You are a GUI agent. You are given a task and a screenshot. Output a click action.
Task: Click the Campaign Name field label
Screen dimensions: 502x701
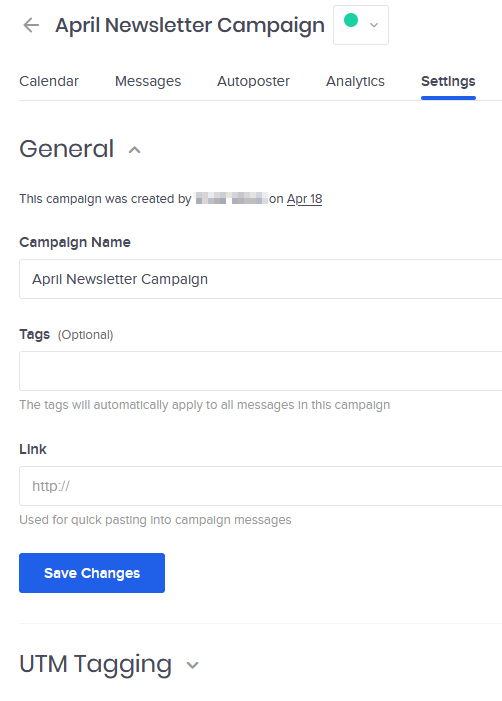click(75, 242)
